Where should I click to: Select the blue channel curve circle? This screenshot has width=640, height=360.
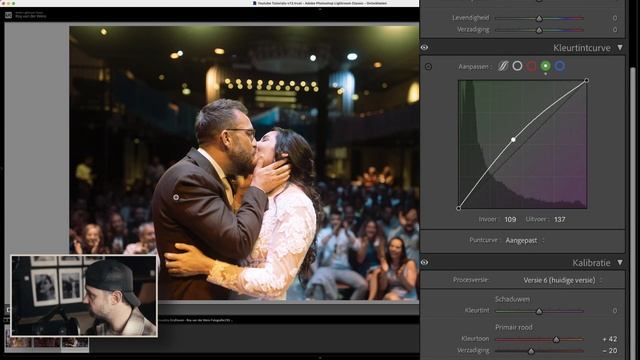click(x=560, y=66)
